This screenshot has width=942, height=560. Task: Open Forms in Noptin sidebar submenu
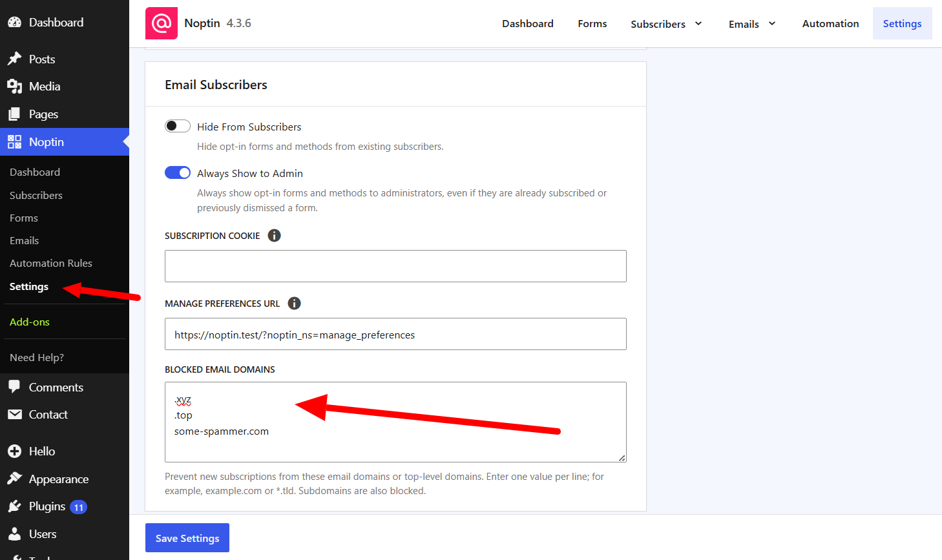coord(24,218)
